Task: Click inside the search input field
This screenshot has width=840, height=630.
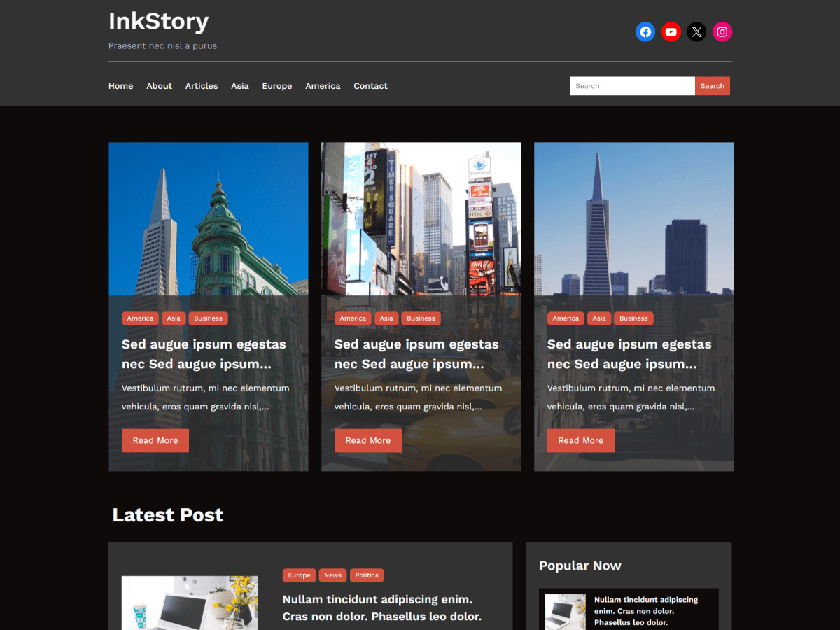Action: click(x=630, y=85)
